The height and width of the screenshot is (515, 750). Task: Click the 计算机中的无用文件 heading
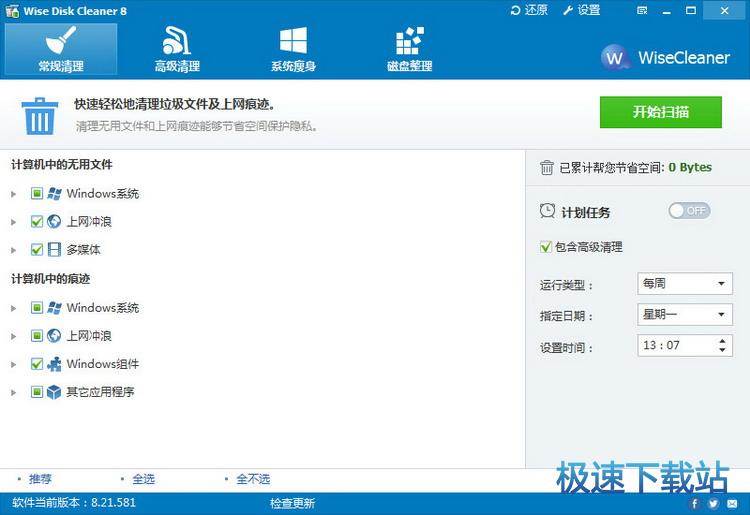(62, 164)
